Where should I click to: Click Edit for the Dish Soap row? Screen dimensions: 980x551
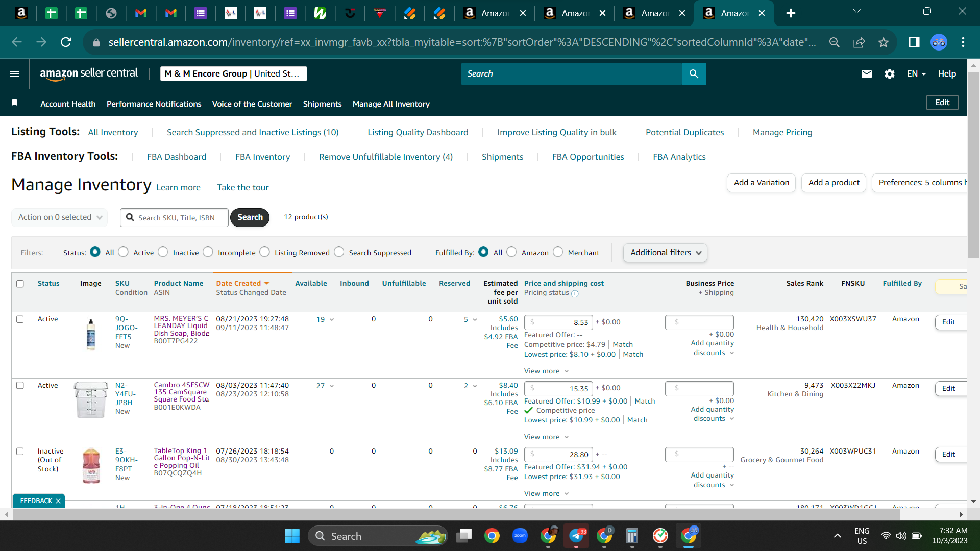950,322
